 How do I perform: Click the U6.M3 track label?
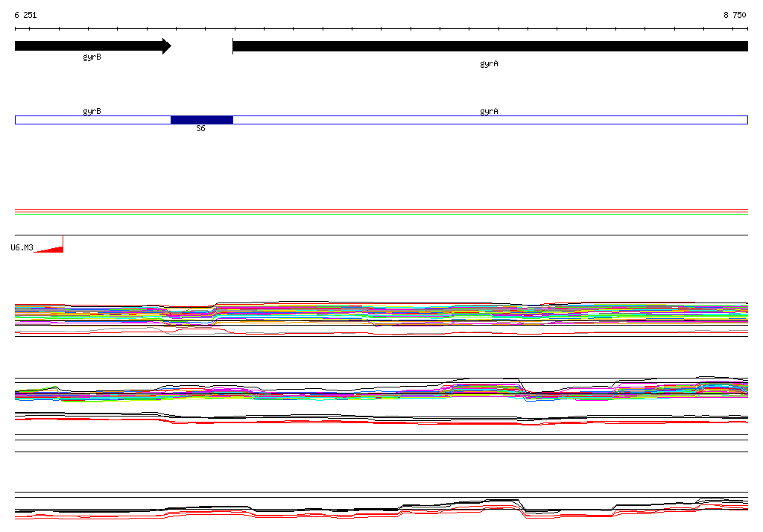[22, 248]
